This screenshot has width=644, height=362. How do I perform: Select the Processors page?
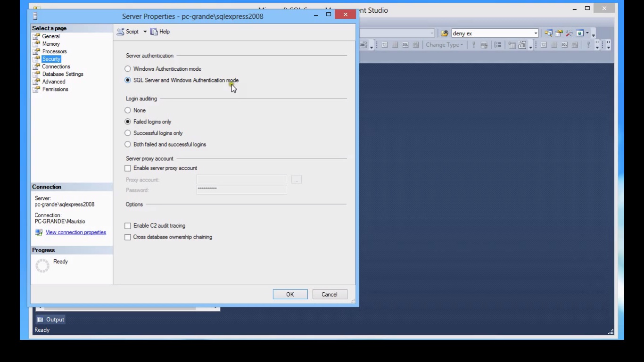(x=54, y=51)
